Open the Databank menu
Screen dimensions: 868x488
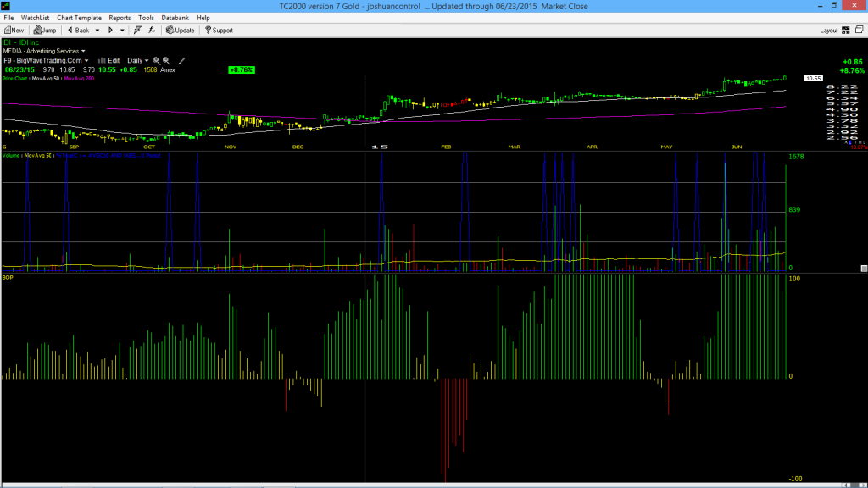point(175,18)
